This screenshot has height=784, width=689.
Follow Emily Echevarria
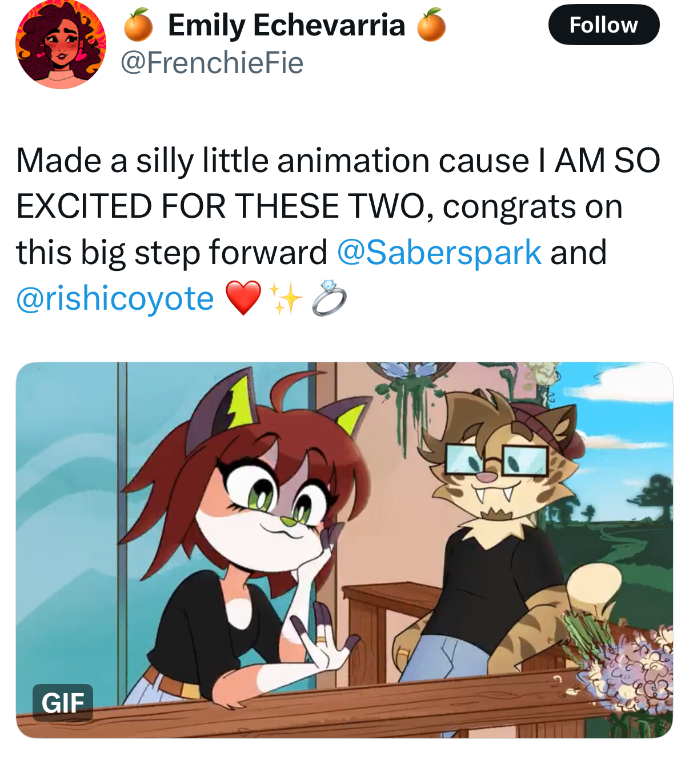pyautogui.click(x=604, y=25)
